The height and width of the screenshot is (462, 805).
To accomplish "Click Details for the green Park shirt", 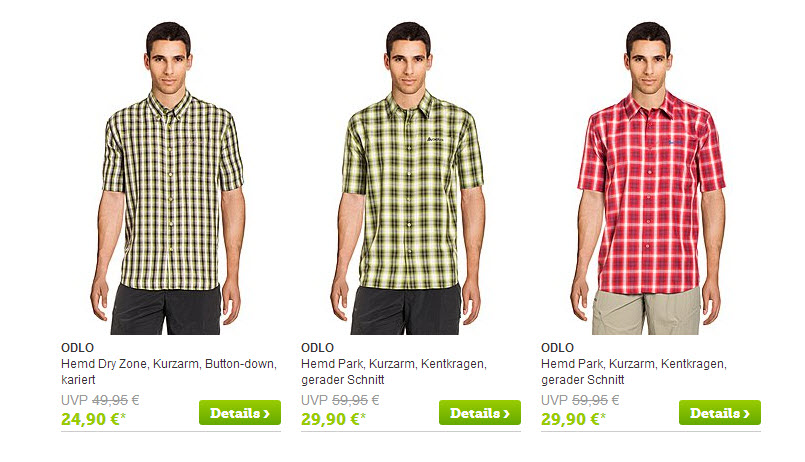I will tap(480, 413).
